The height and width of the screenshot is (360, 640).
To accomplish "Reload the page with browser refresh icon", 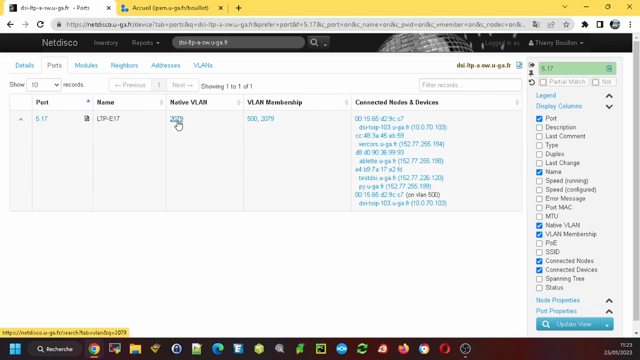I will pyautogui.click(x=40, y=24).
